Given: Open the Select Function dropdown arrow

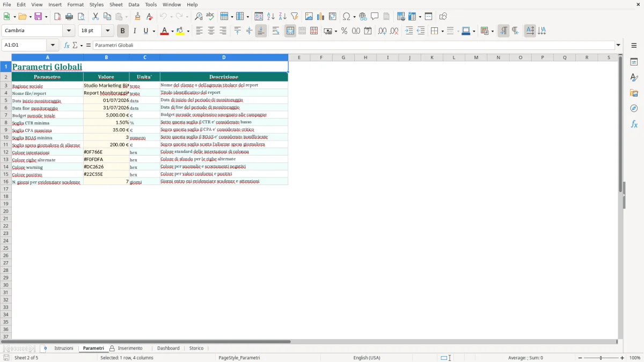Looking at the screenshot, I should 82,46.
